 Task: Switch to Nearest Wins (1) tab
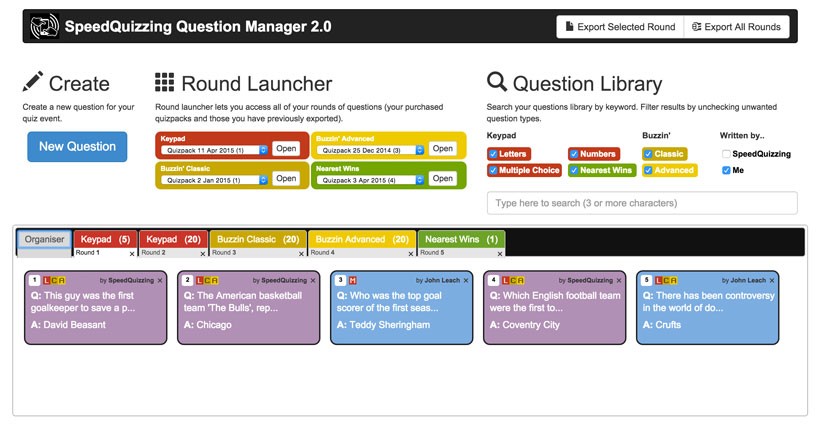point(461,239)
